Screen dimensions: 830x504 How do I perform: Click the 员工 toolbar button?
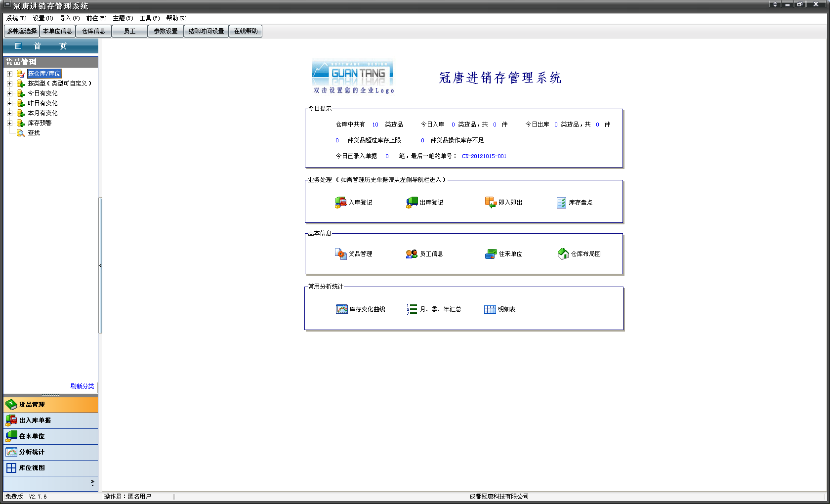(x=129, y=31)
